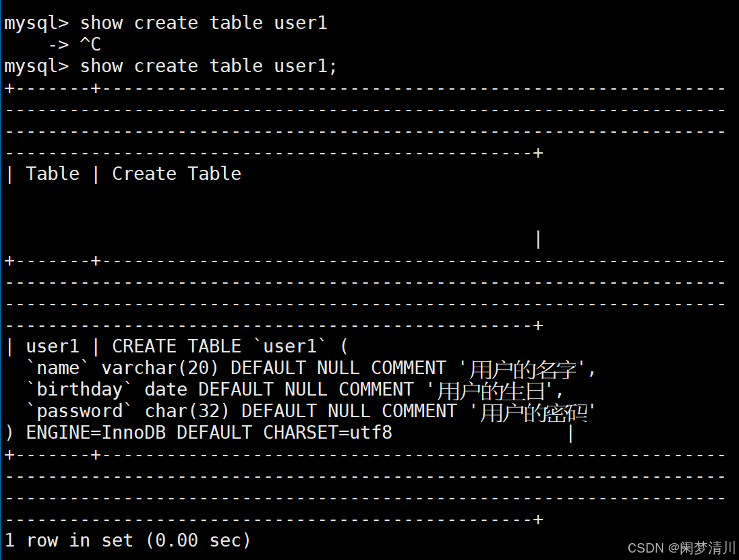Click 'varchar(20)' in the name line

click(160, 368)
